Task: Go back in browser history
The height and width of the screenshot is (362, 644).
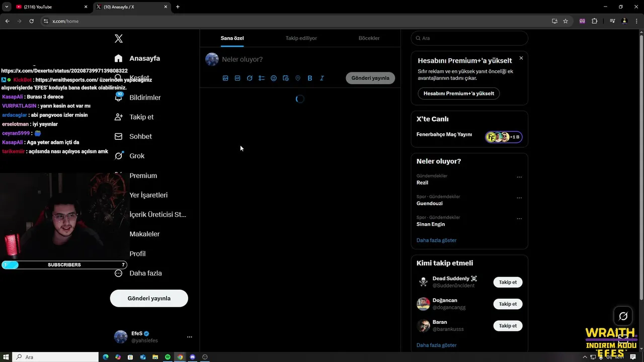Action: 7,21
